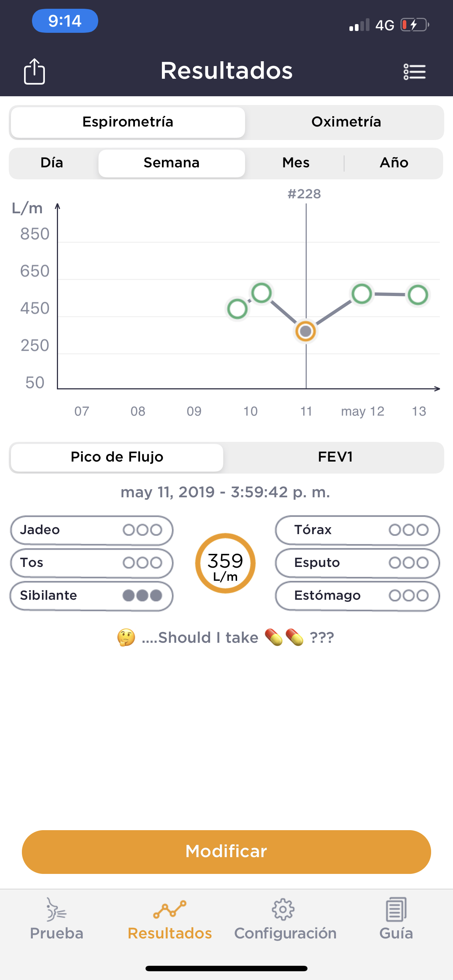Toggle Tórax symptom severity dots
The image size is (453, 980).
point(409,530)
